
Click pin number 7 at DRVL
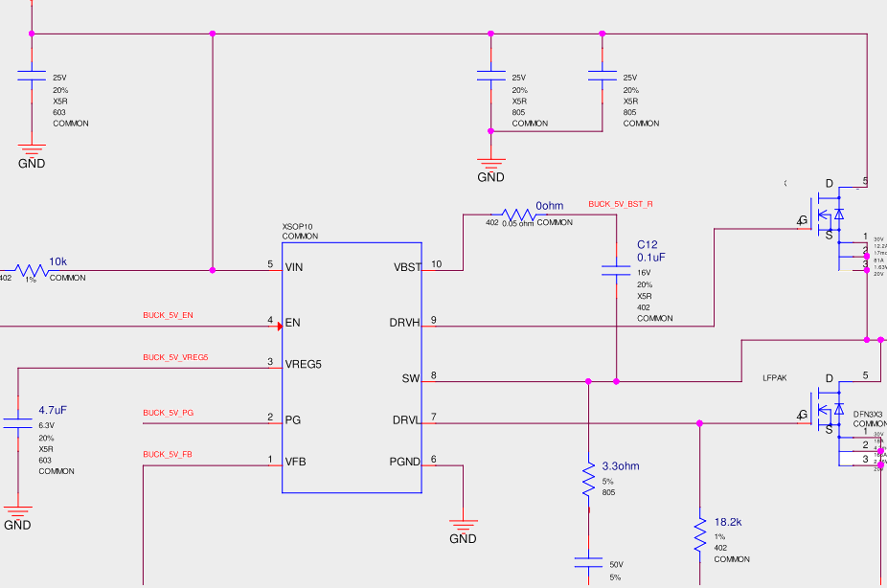click(x=433, y=418)
